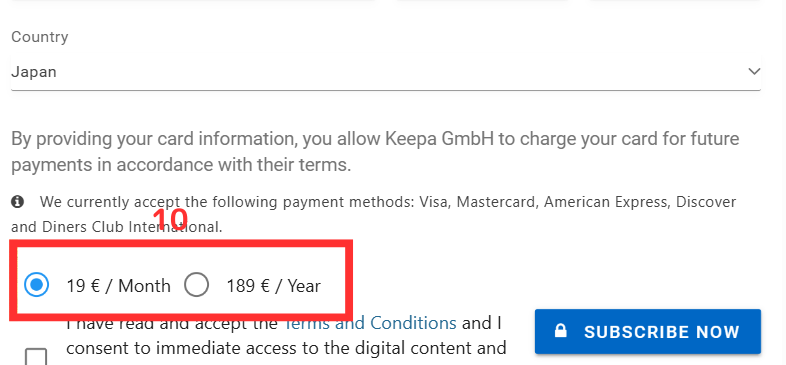786x365 pixels.
Task: Click the "American Express" payment method text
Action: (x=606, y=202)
